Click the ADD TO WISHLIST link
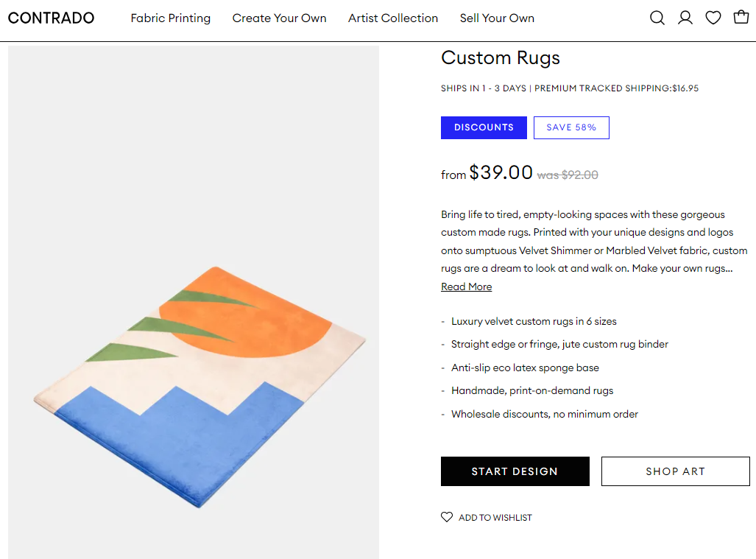Screen dimensions: 756x559 (x=495, y=517)
